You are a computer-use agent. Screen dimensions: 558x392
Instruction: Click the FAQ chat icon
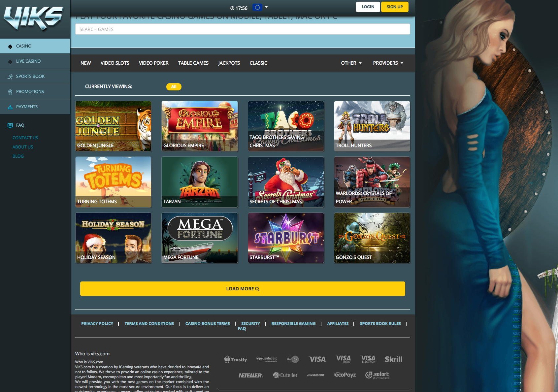point(10,125)
